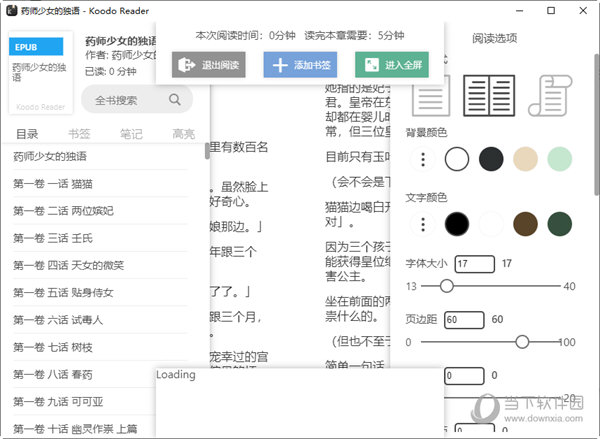This screenshot has height=439, width=600.
Task: Open more background color options
Action: [x=423, y=159]
